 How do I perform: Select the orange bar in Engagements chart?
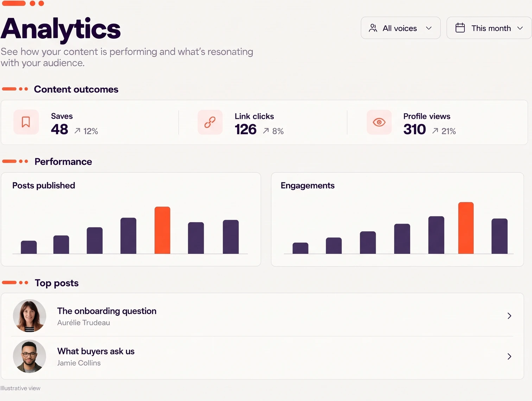466,228
